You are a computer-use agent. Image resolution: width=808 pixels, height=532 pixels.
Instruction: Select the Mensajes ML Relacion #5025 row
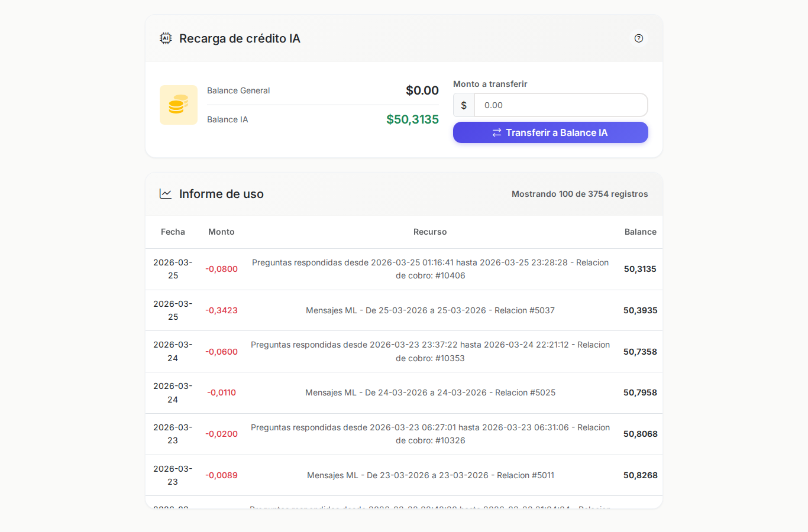430,392
